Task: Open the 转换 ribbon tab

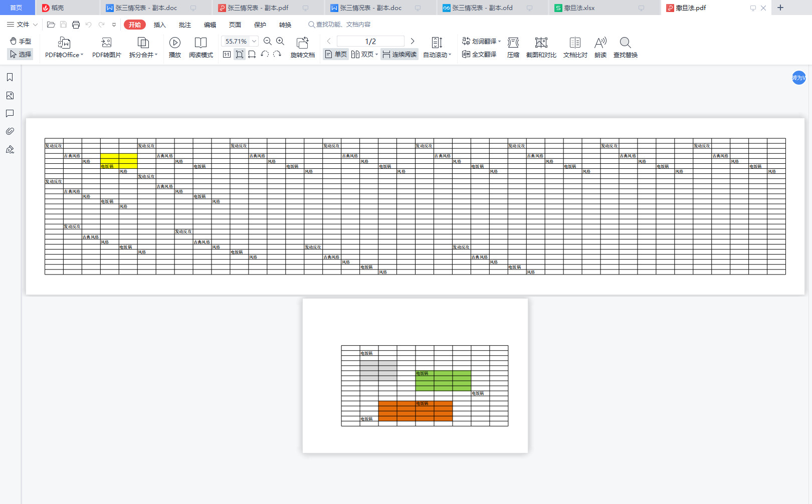Action: point(285,25)
